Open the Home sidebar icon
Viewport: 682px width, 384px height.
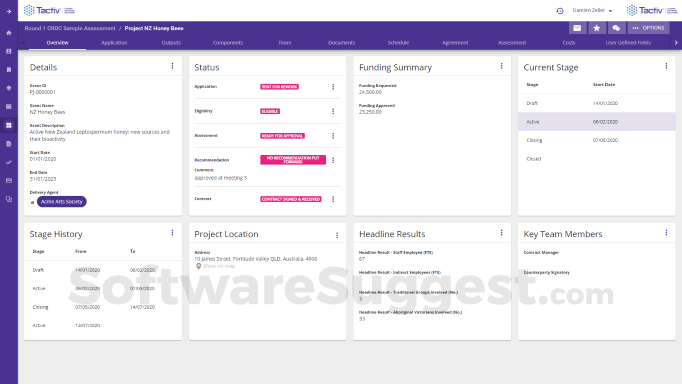pyautogui.click(x=9, y=33)
